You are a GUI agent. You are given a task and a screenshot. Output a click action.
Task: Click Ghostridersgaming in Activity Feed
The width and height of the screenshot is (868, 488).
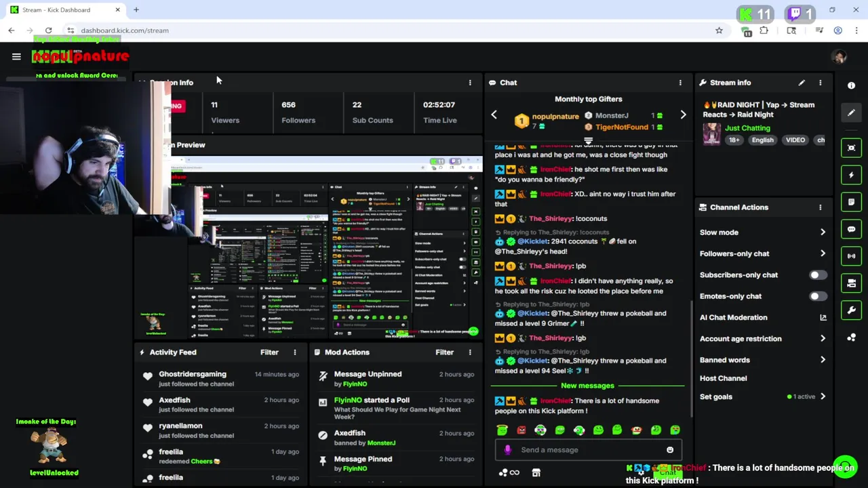click(x=193, y=374)
